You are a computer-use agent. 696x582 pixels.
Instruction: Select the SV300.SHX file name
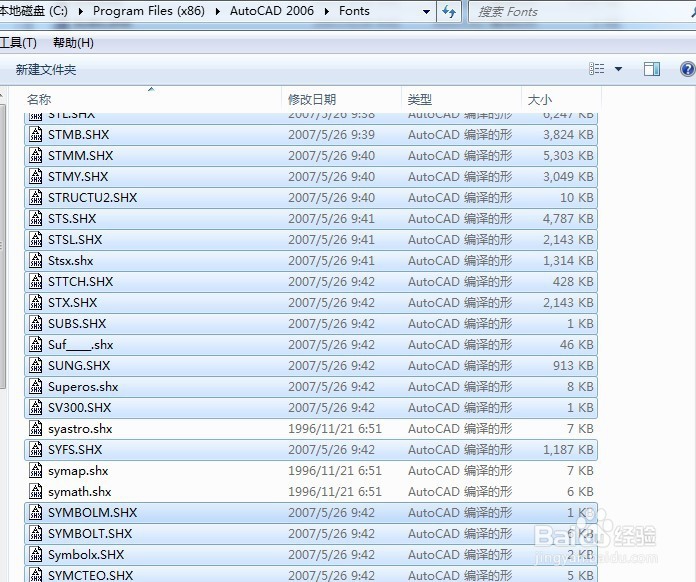pos(79,408)
